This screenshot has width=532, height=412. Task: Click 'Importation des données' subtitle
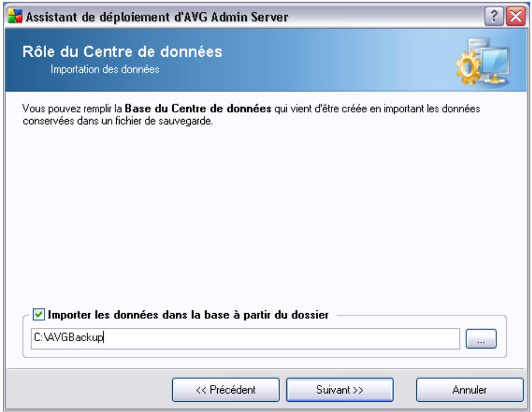point(105,69)
